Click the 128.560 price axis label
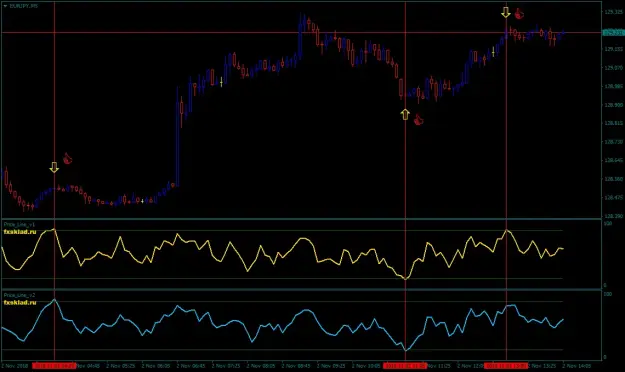625x372 pixels. click(613, 179)
